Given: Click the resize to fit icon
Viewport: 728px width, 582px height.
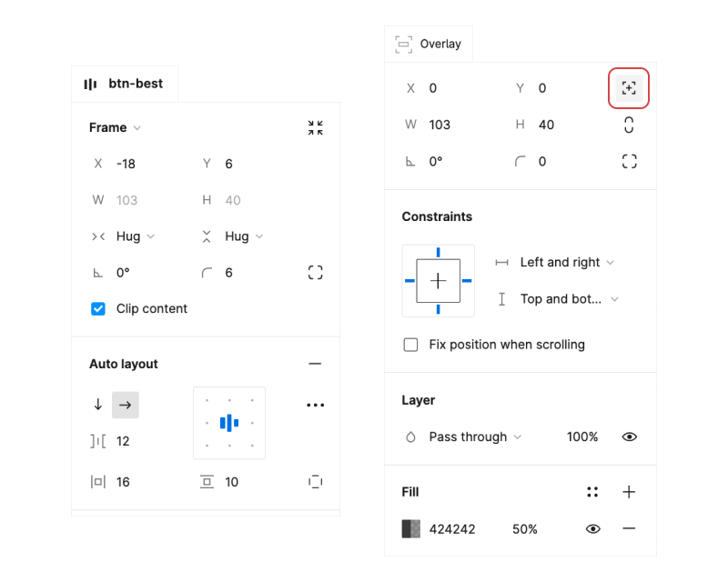Looking at the screenshot, I should tap(315, 128).
